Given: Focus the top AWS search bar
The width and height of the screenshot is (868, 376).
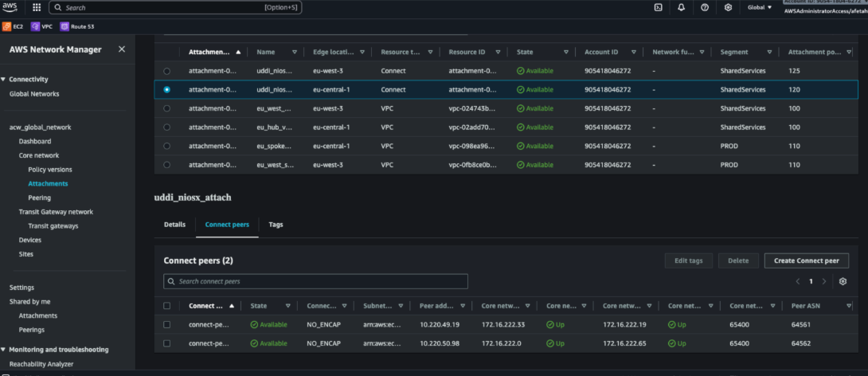Looking at the screenshot, I should [175, 8].
